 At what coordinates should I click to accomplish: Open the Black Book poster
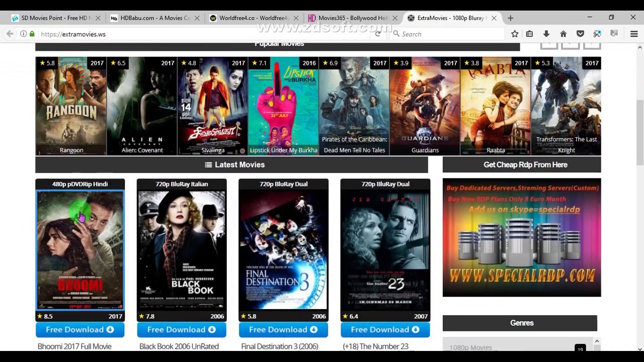coord(182,250)
